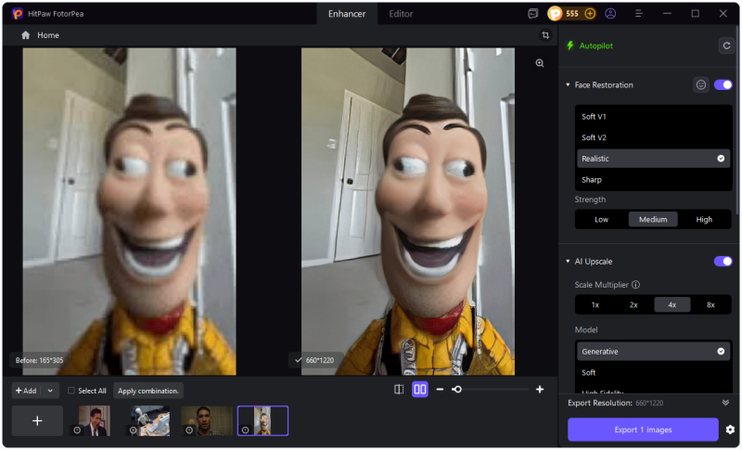Set Strength to High
The height and width of the screenshot is (450, 742).
[x=704, y=220]
